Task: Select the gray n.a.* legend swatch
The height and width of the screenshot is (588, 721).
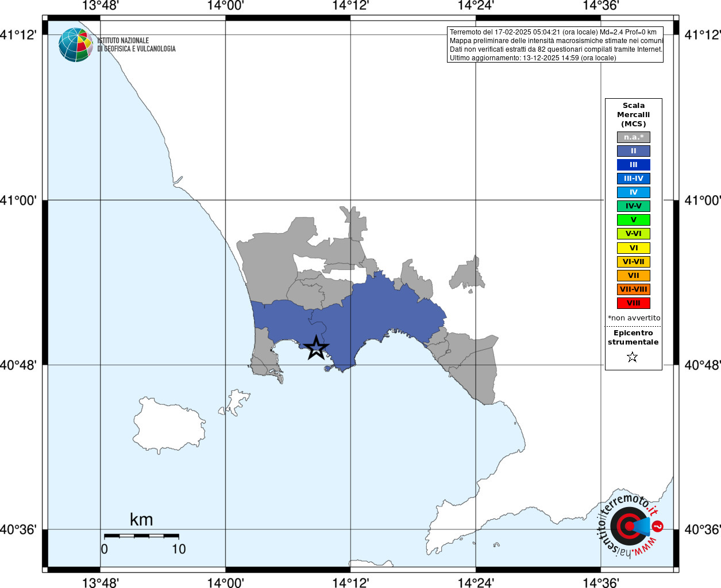Action: [633, 137]
